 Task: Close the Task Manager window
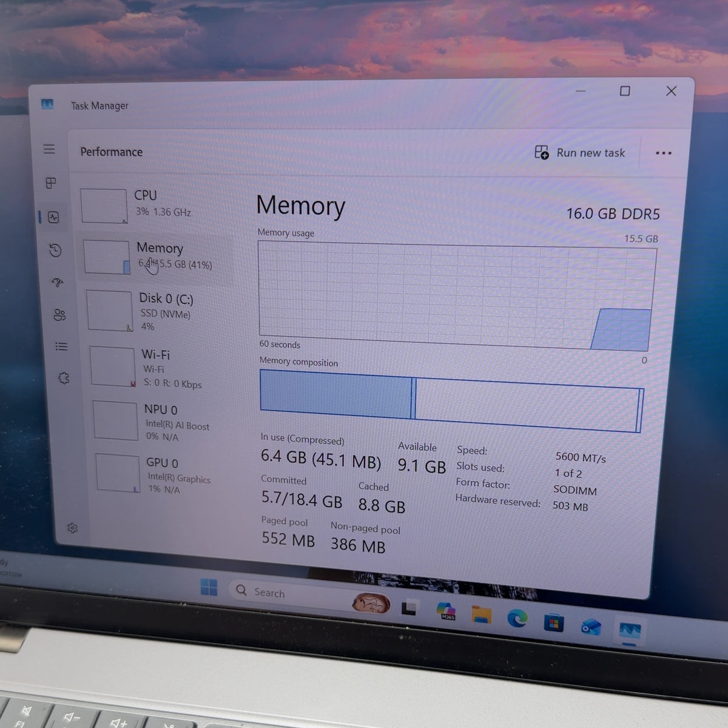(671, 91)
